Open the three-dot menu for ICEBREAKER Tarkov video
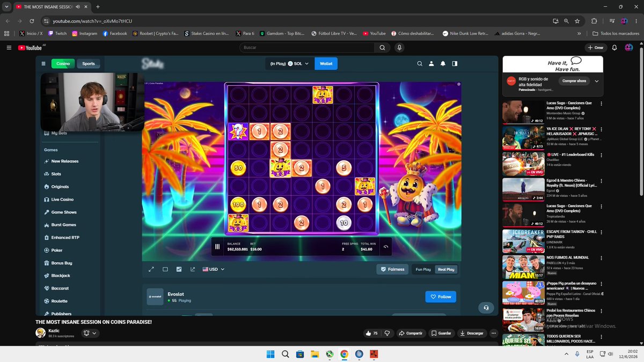This screenshot has width=644, height=362. pos(601,232)
